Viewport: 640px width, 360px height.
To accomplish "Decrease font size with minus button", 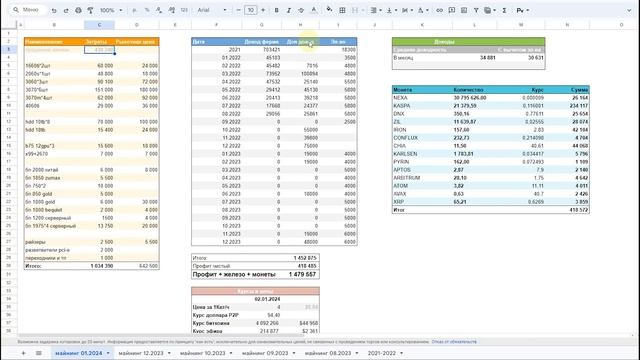I will 238,10.
